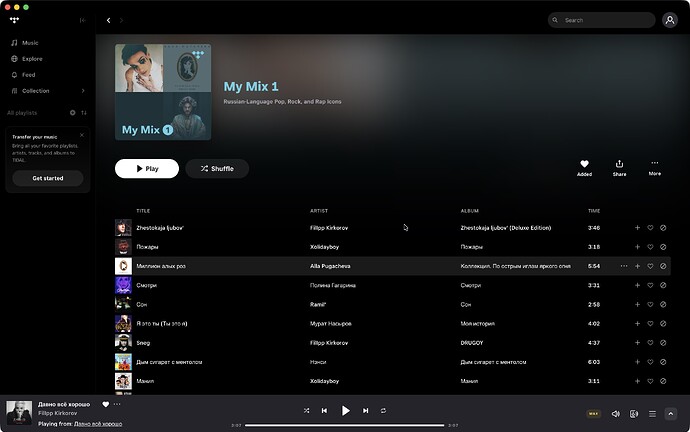
Task: Block the Пожары track
Action: pos(663,247)
